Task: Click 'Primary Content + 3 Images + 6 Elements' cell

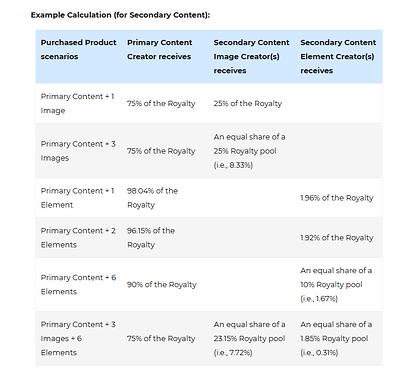Action: pos(78,338)
